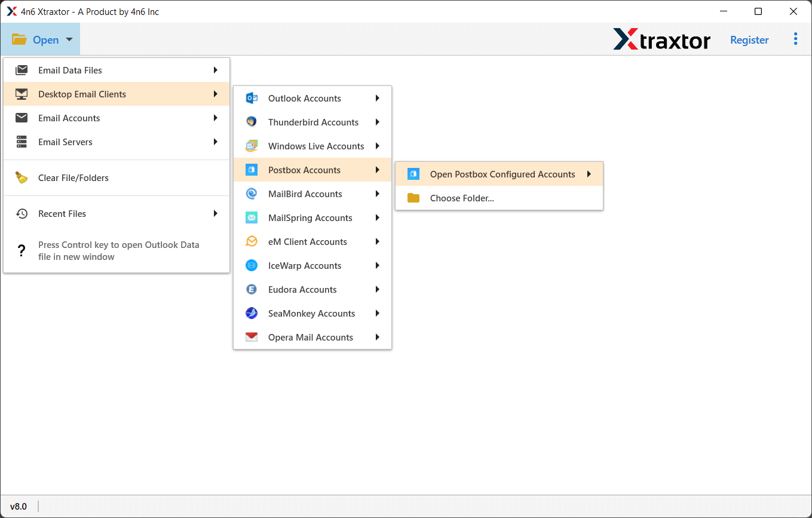Image resolution: width=812 pixels, height=518 pixels.
Task: Click the MailSpring Accounts icon
Action: [x=252, y=217]
